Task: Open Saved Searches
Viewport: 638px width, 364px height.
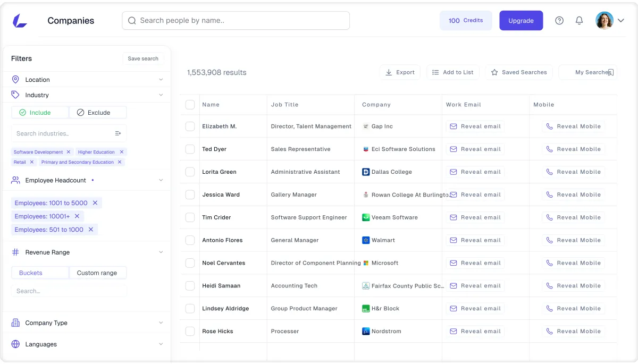Action: 519,72
